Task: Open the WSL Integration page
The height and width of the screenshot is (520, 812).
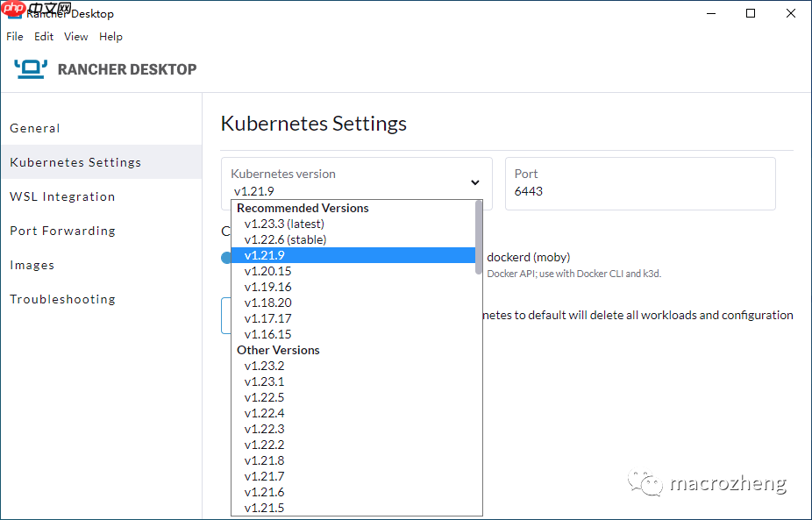Action: coord(62,196)
